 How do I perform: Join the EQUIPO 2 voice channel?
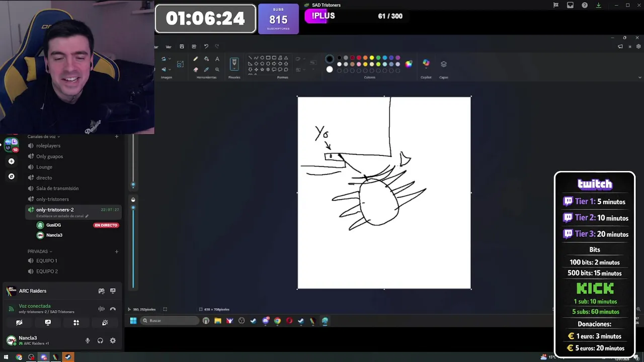pyautogui.click(x=73, y=271)
